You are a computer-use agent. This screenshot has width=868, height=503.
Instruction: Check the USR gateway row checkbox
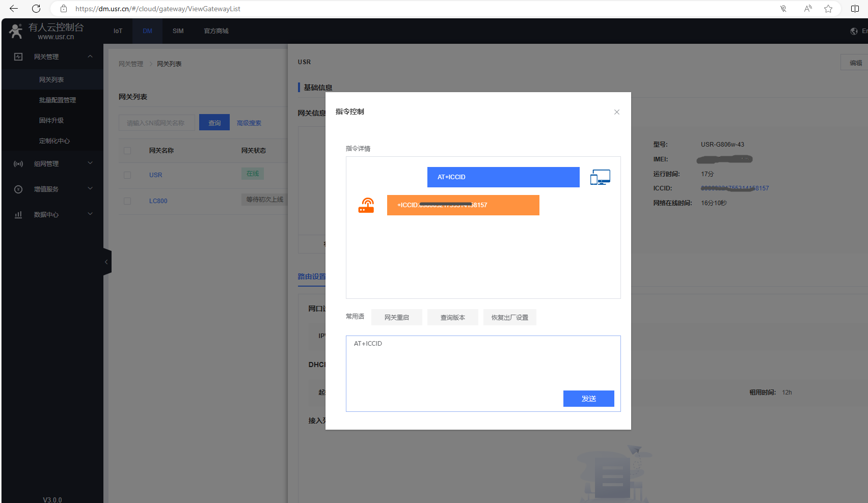point(127,175)
